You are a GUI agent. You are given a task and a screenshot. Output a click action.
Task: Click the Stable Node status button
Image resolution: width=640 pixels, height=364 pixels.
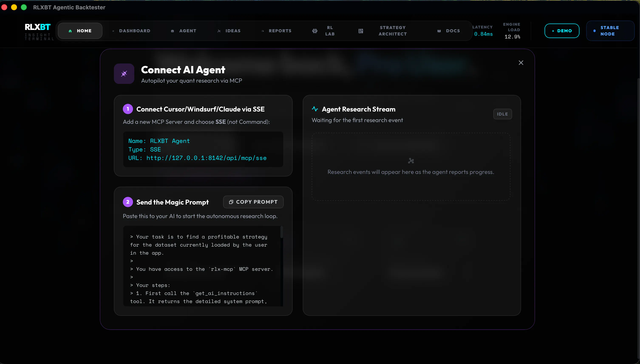[x=610, y=31]
